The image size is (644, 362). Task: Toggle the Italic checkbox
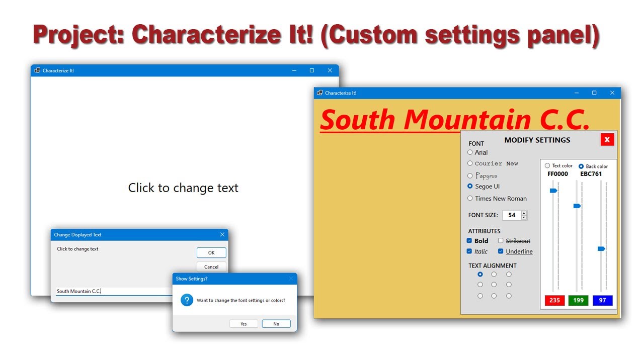pos(469,251)
